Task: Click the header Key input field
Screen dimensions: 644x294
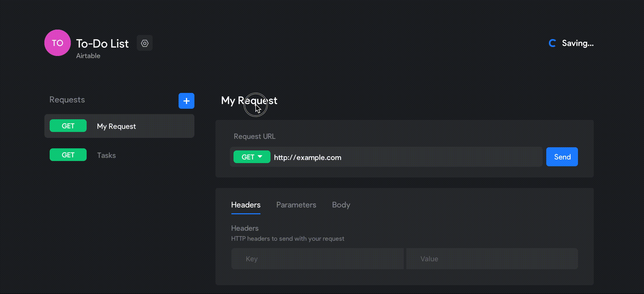Action: 317,259
